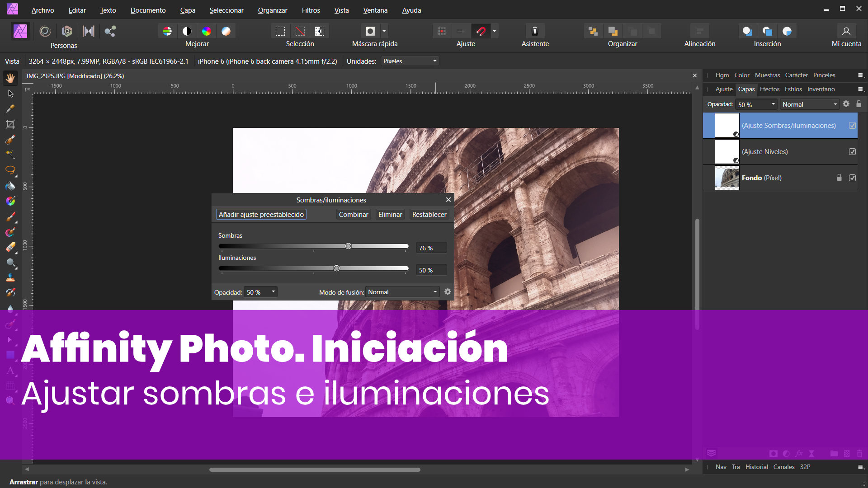The image size is (868, 488).
Task: Apply Auto Levels enhancement
Action: [x=167, y=31]
